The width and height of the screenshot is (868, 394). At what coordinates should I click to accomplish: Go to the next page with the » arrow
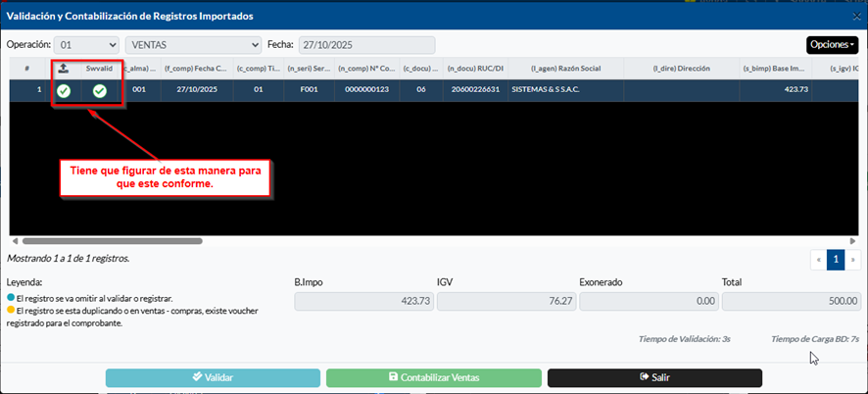tap(852, 260)
